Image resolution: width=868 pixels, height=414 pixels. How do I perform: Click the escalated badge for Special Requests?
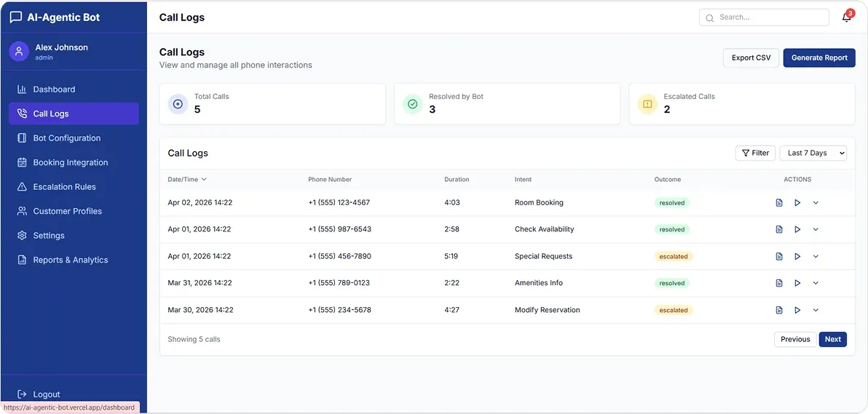[x=674, y=256]
